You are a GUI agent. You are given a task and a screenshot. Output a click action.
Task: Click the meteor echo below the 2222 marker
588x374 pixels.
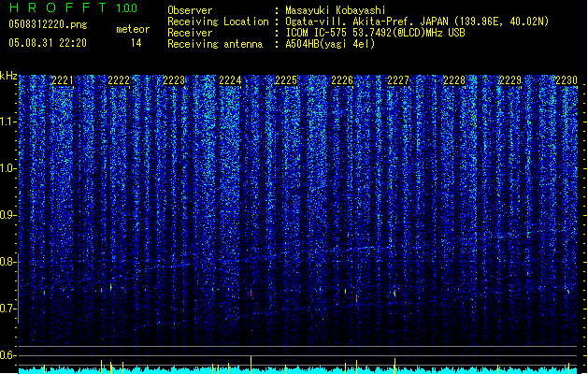(110, 287)
